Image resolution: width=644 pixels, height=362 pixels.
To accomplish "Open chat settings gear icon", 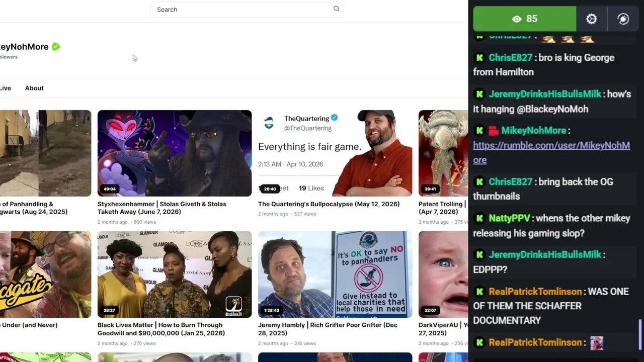I will (592, 19).
